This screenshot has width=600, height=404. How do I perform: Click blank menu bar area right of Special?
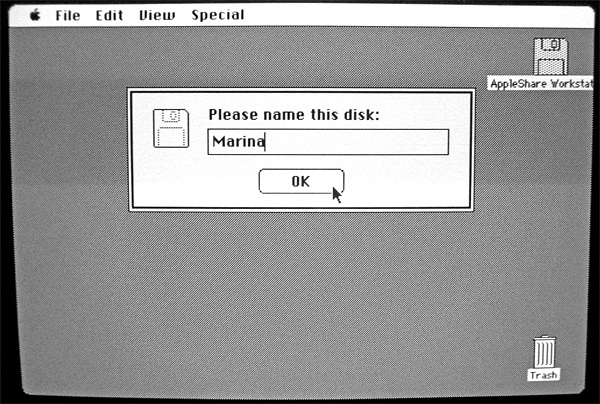tap(417, 15)
